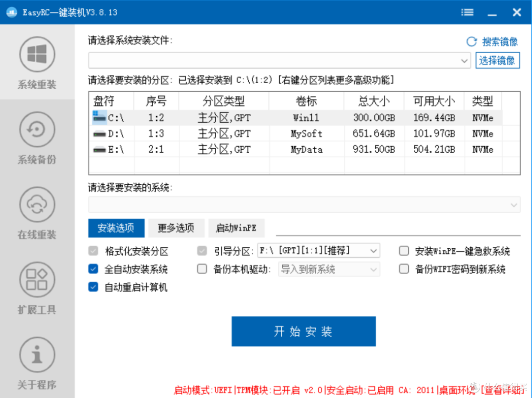532x398 pixels.
Task: Select the Win11 volume label cell
Action: (306, 118)
